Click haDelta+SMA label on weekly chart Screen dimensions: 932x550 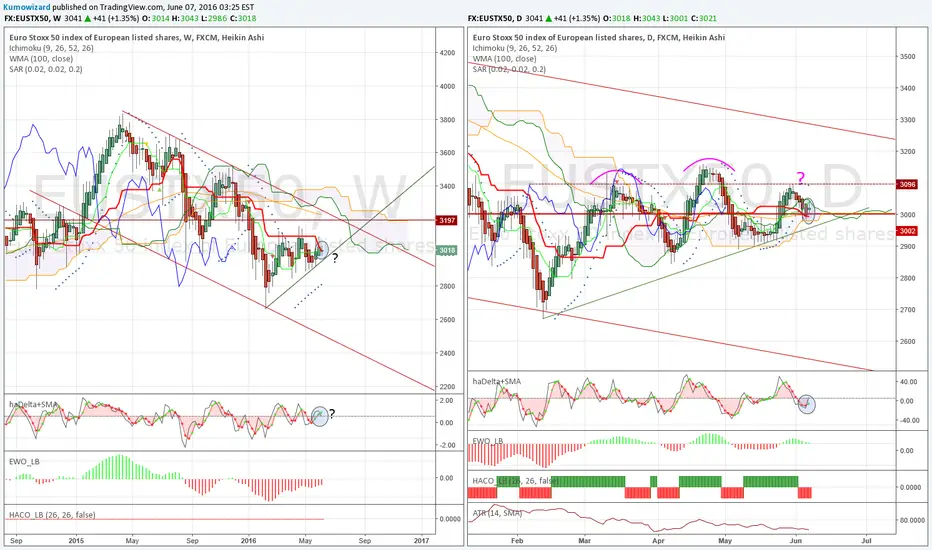(x=33, y=404)
